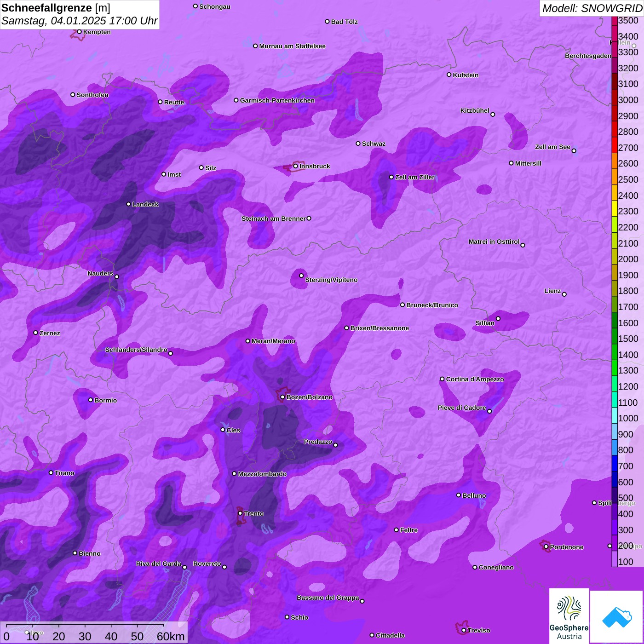The height and width of the screenshot is (644, 644).
Task: Click the Berchtesgaden label
Action: click(588, 56)
